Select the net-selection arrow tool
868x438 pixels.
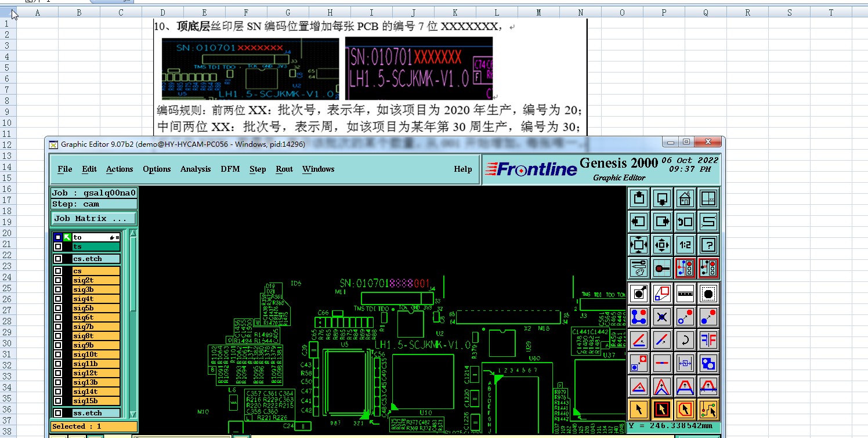[x=708, y=410]
